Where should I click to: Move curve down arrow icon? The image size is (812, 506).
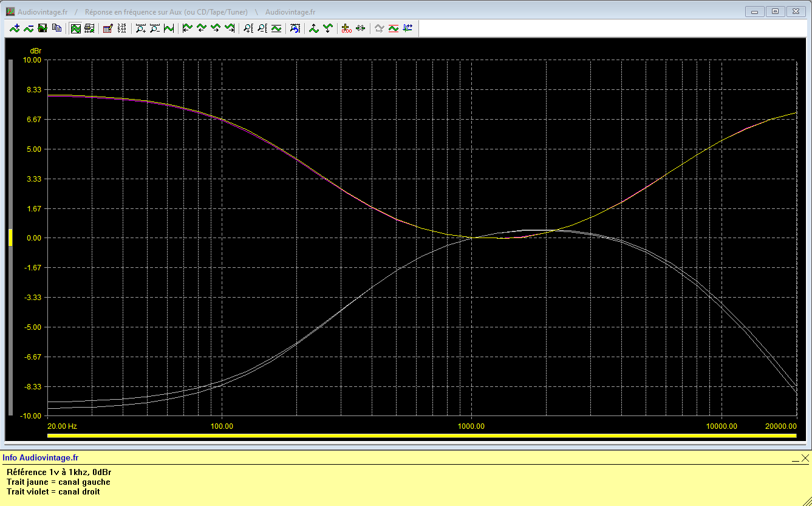(x=327, y=28)
